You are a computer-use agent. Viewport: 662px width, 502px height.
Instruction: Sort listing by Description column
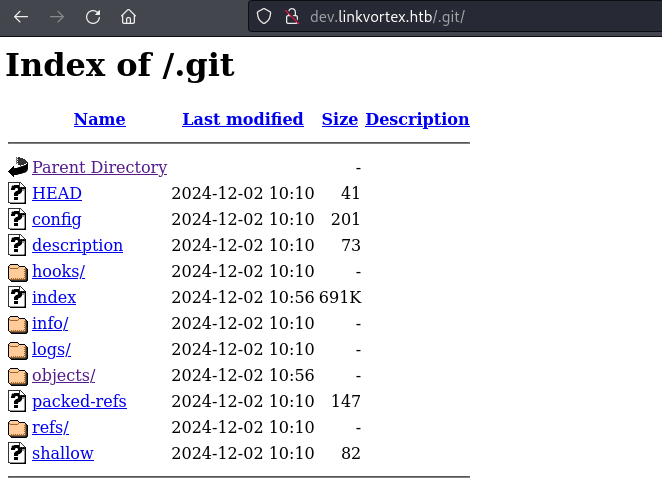coord(417,119)
